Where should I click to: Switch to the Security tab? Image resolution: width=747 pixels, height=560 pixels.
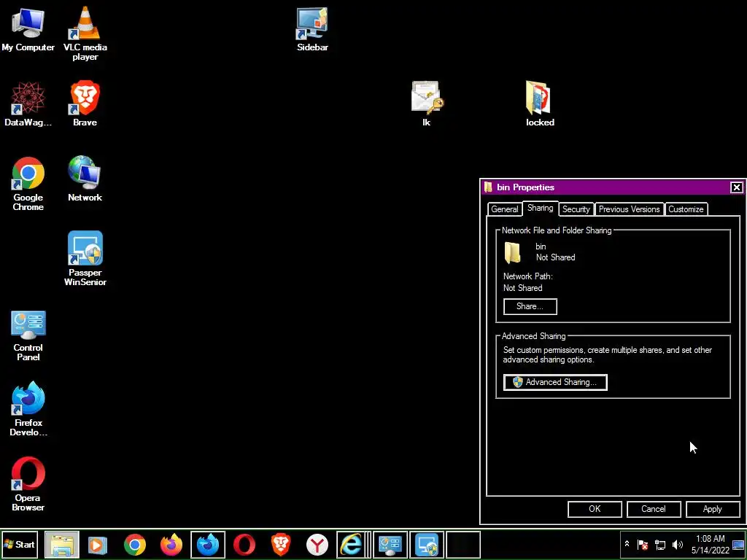pyautogui.click(x=576, y=209)
